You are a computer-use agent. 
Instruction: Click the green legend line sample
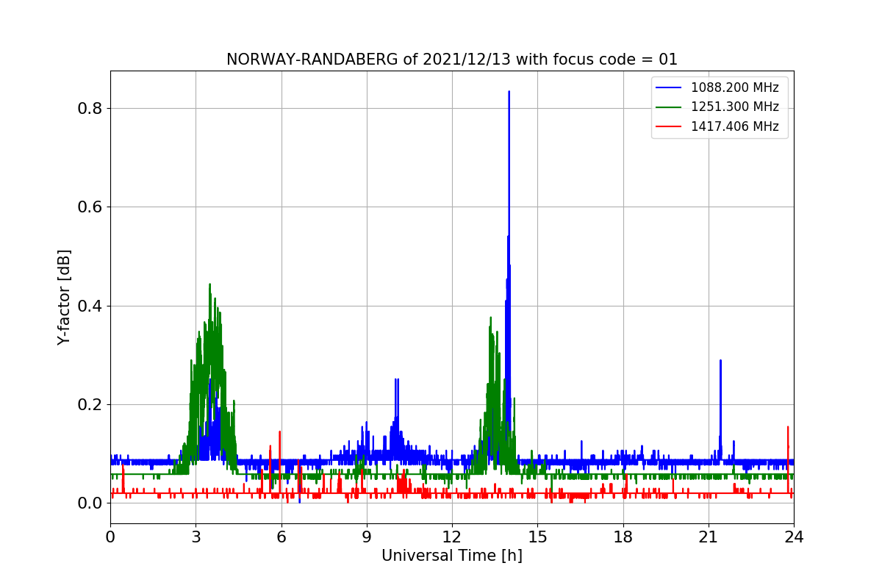tap(669, 107)
